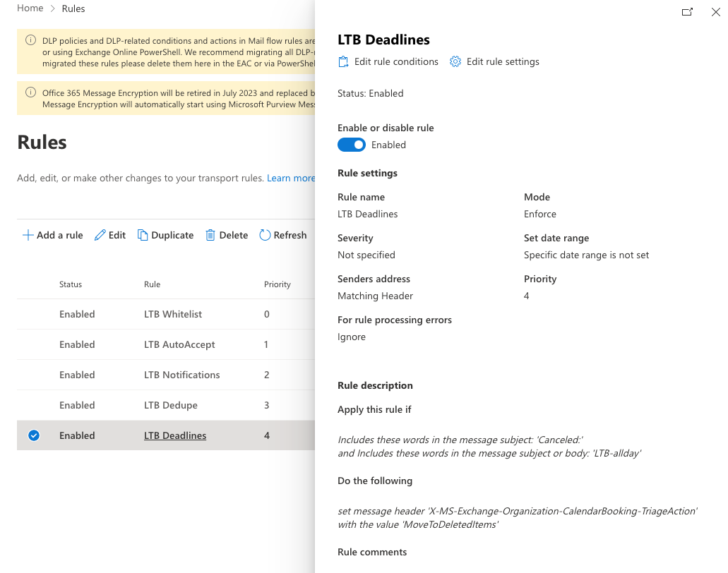Click the Duplicate label in toolbar

[x=172, y=235]
